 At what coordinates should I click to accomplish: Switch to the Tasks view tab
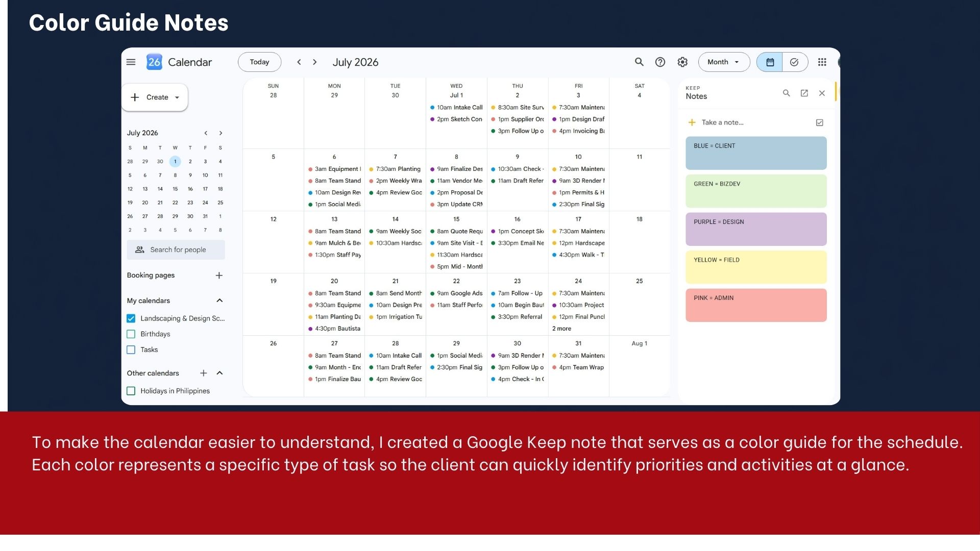click(795, 62)
